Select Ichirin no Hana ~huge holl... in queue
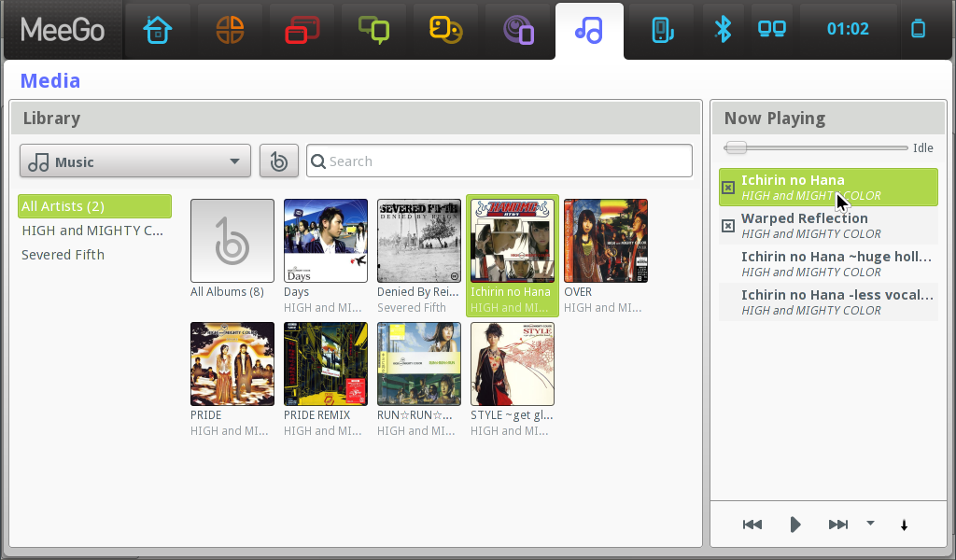 pyautogui.click(x=829, y=264)
